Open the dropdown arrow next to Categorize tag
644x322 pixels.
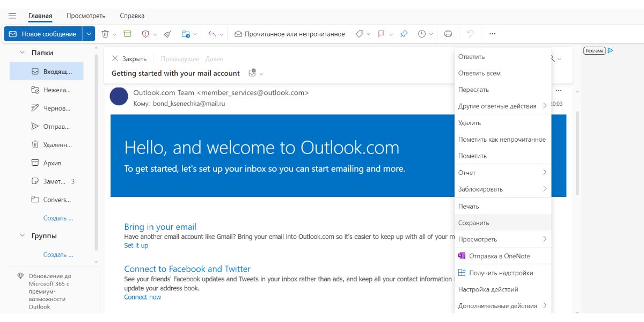369,34
